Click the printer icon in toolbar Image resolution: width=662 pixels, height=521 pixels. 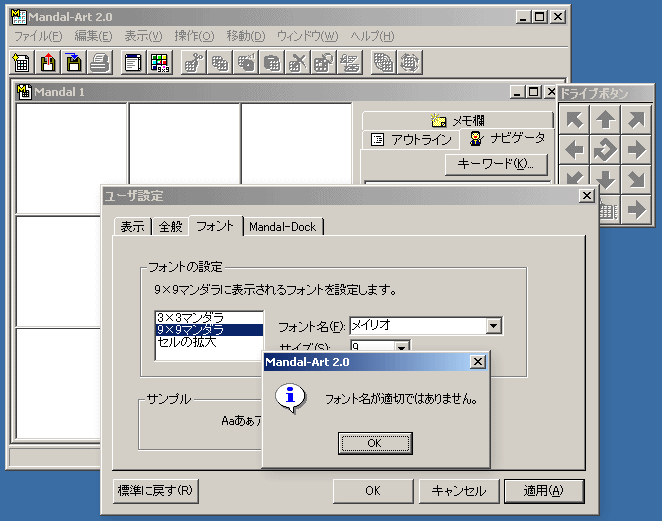pyautogui.click(x=100, y=63)
